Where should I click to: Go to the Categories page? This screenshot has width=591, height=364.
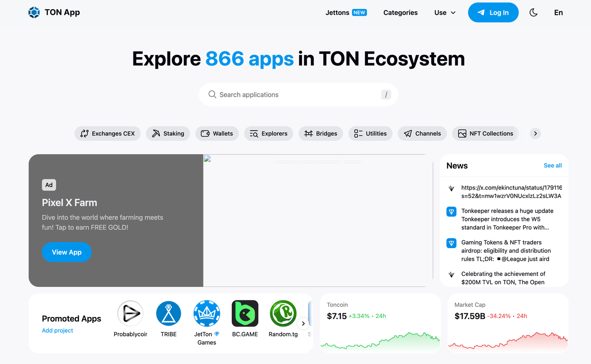click(400, 12)
